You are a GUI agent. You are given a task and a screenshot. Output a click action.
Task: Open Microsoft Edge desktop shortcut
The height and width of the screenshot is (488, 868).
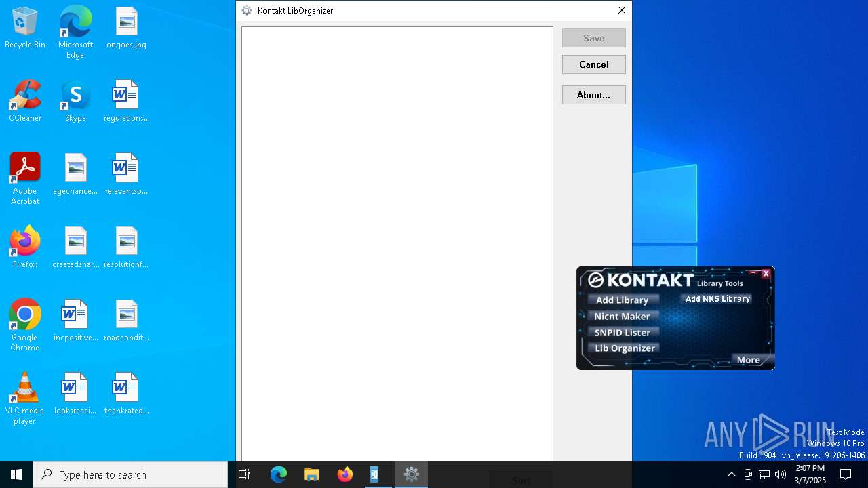coord(75,33)
